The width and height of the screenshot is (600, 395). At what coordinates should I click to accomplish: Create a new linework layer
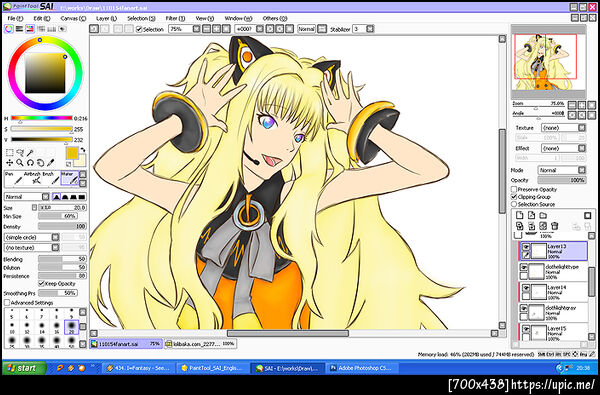[x=531, y=215]
